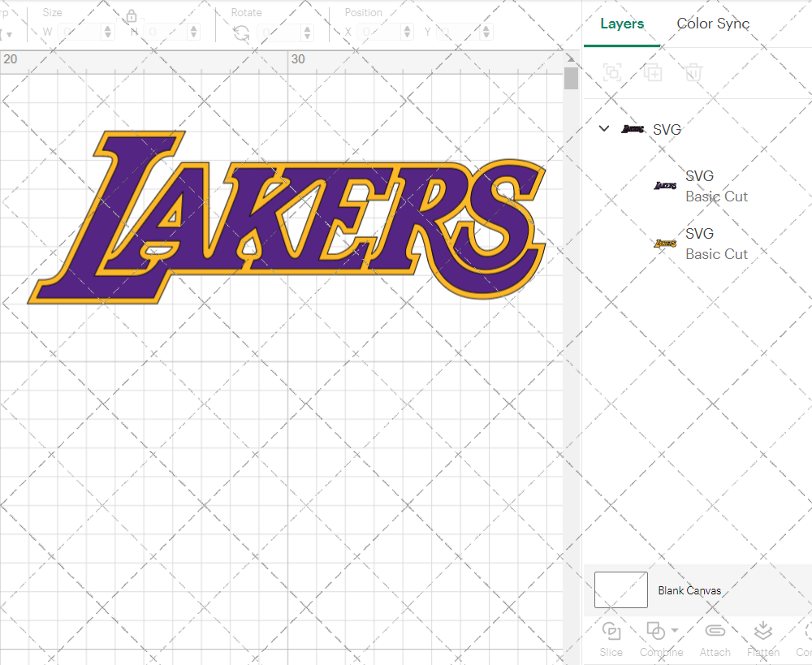
Task: Collapse the SVG group chevron
Action: click(x=604, y=128)
